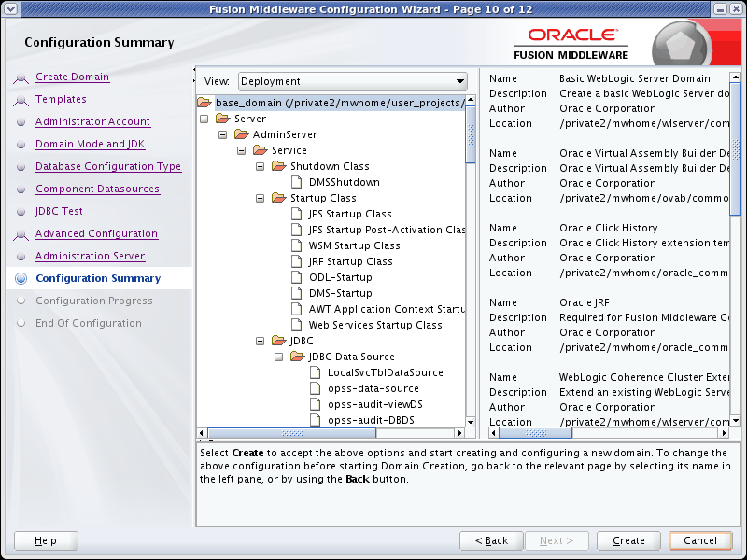The height and width of the screenshot is (560, 747).
Task: Open the JDBC Test step
Action: coord(59,211)
